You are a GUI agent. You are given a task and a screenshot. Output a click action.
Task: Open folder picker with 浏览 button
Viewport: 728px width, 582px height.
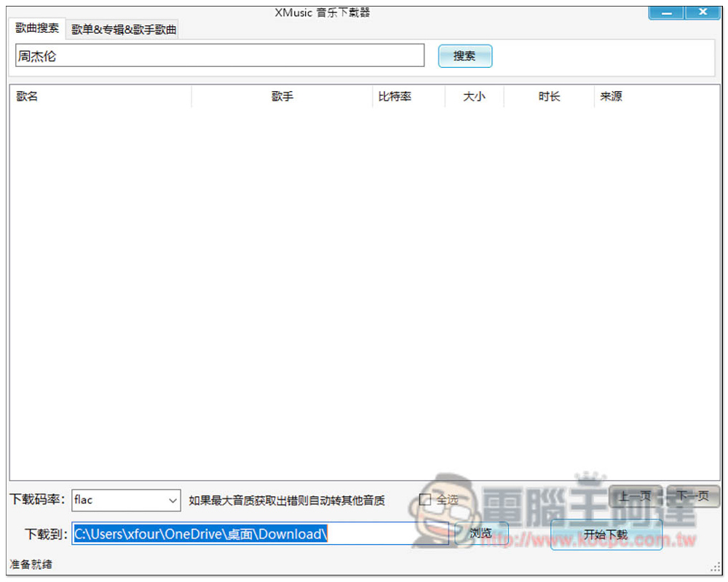tap(481, 533)
